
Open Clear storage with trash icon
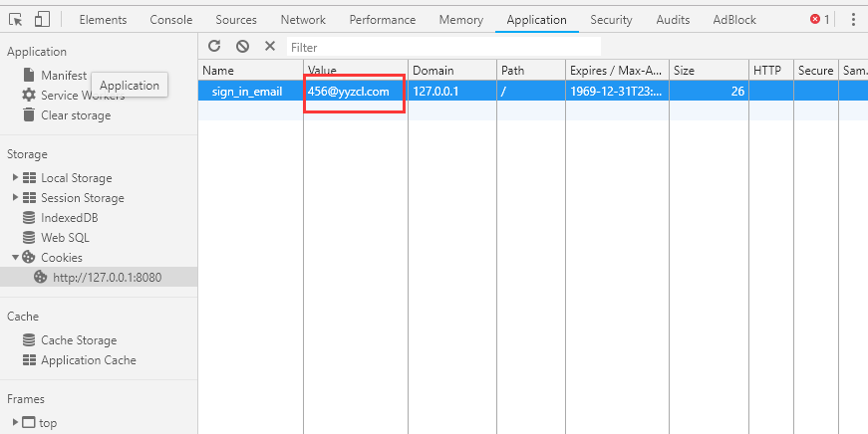67,115
